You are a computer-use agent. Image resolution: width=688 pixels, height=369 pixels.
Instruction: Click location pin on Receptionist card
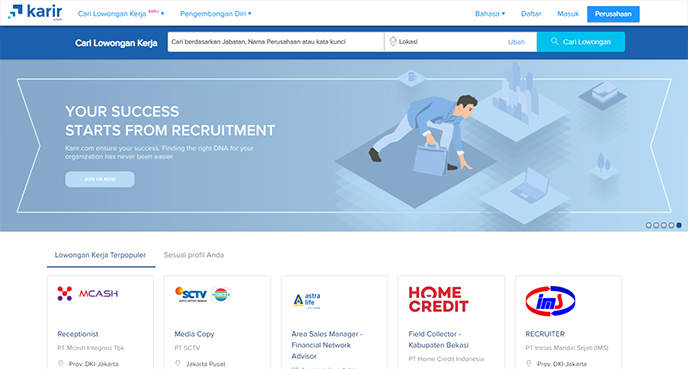click(x=61, y=364)
